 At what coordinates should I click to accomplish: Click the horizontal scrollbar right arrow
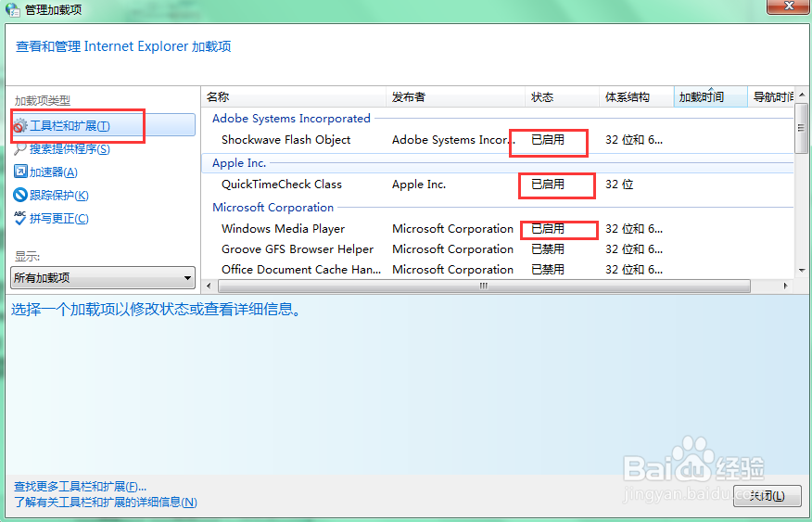(786, 286)
